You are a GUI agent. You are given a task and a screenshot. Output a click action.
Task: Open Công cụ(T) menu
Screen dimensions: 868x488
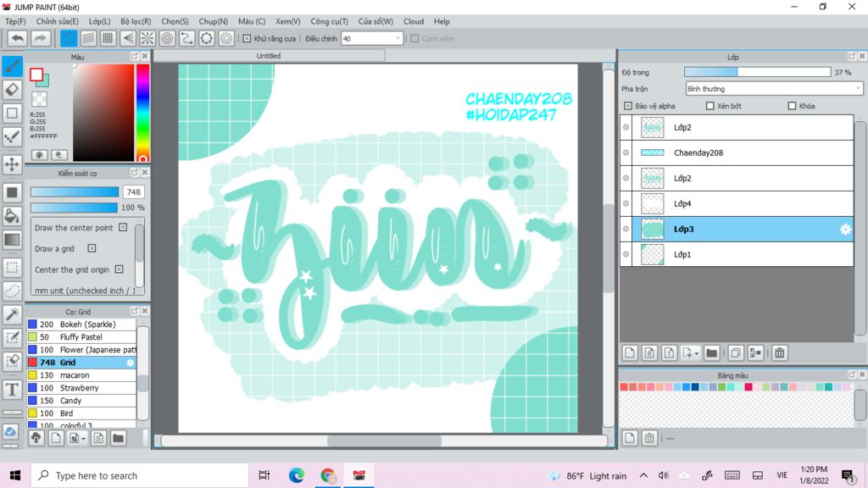tap(329, 21)
